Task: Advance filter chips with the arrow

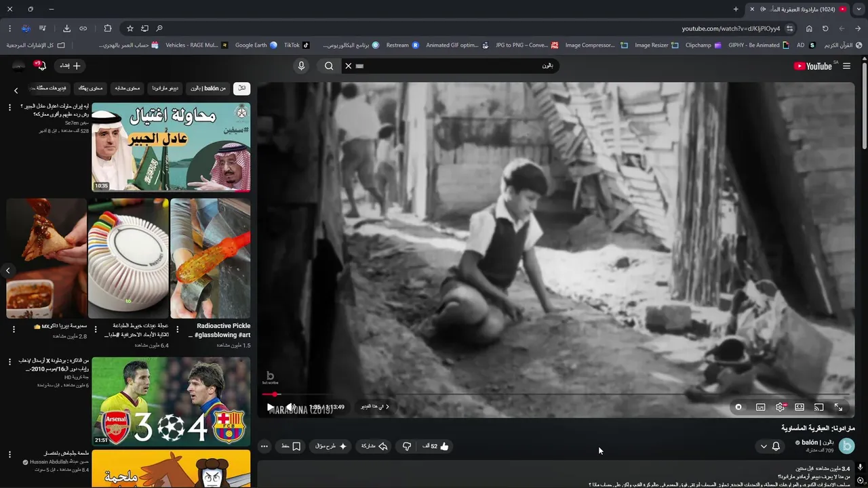Action: pos(16,90)
